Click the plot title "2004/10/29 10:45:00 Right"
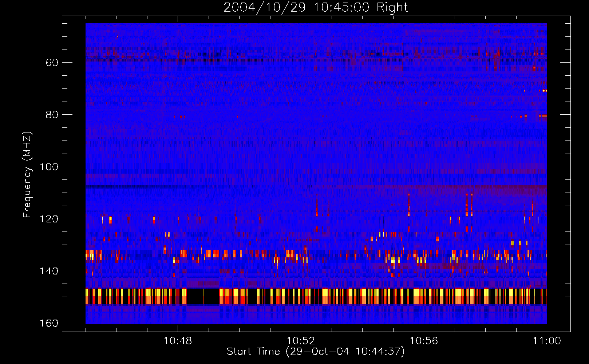 (316, 7)
